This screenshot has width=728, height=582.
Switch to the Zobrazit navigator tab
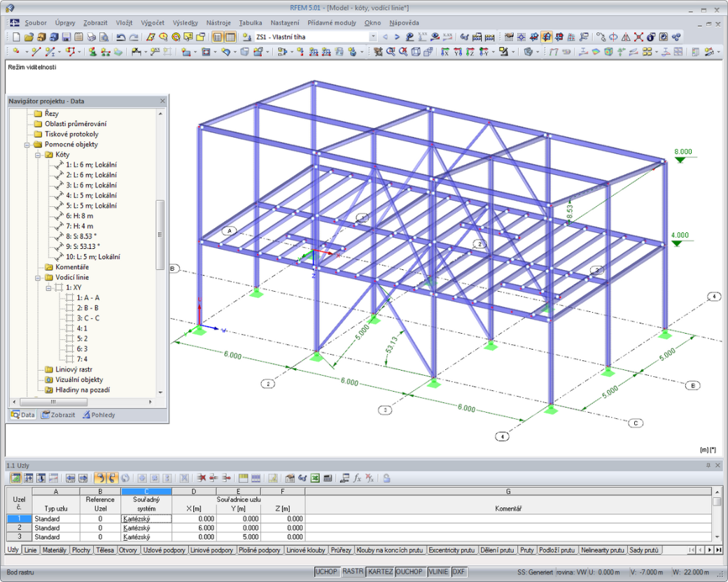(58, 415)
